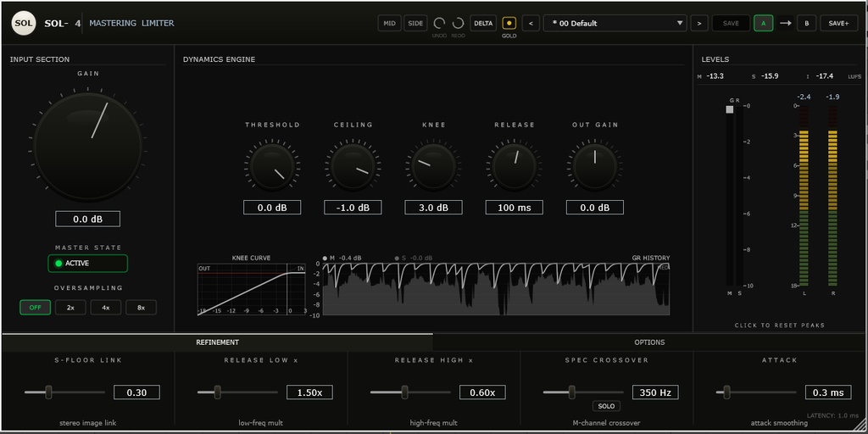Click the KNEE knob
Viewport: 868px width, 434px height.
433,166
